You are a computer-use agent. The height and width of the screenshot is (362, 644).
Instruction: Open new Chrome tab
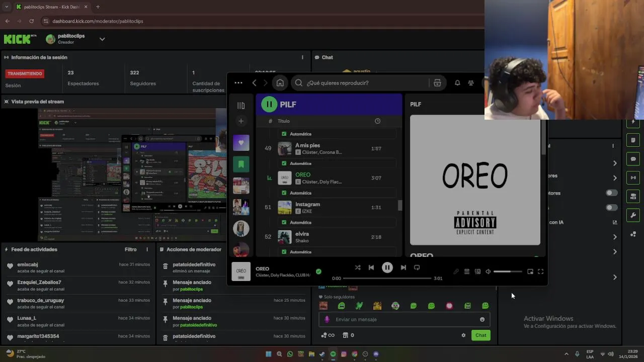[98, 7]
